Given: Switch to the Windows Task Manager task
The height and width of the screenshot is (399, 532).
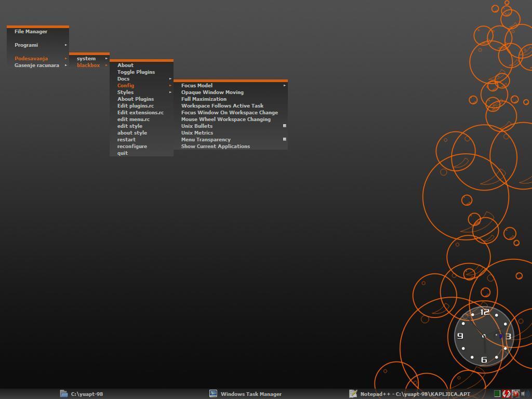Looking at the screenshot, I should 251,394.
